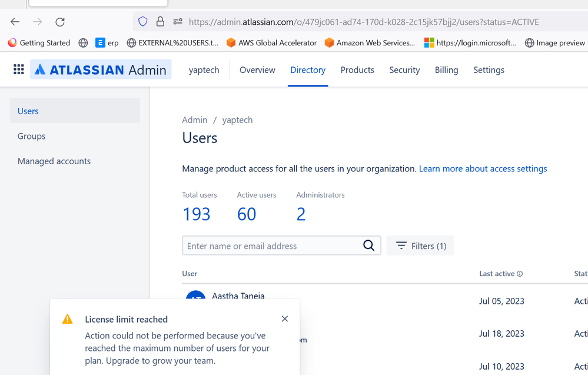Show site security via the padlock icon
The width and height of the screenshot is (588, 375).
160,21
